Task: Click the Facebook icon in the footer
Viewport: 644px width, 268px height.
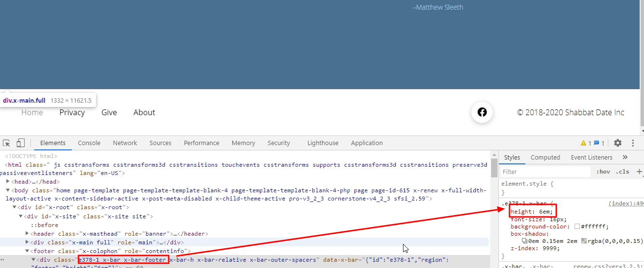Action: 482,112
